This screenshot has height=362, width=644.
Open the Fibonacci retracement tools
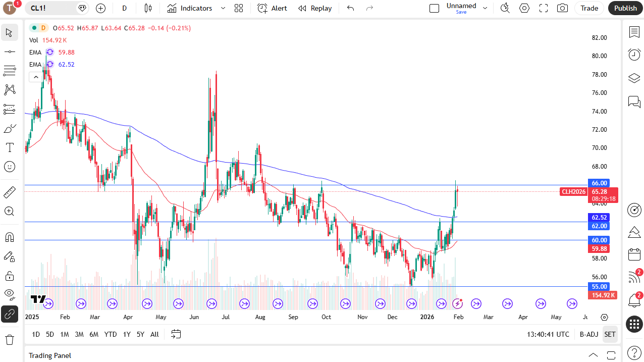9,71
